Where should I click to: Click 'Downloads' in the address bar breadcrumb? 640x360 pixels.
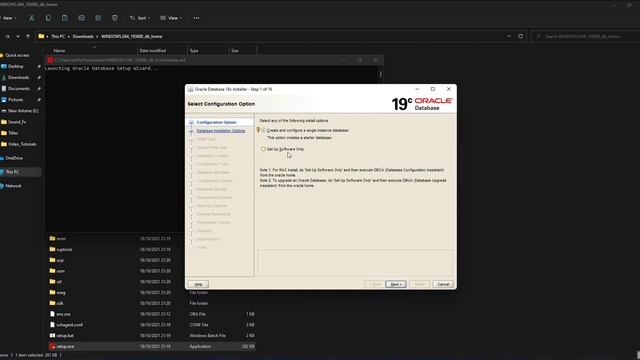pos(83,36)
